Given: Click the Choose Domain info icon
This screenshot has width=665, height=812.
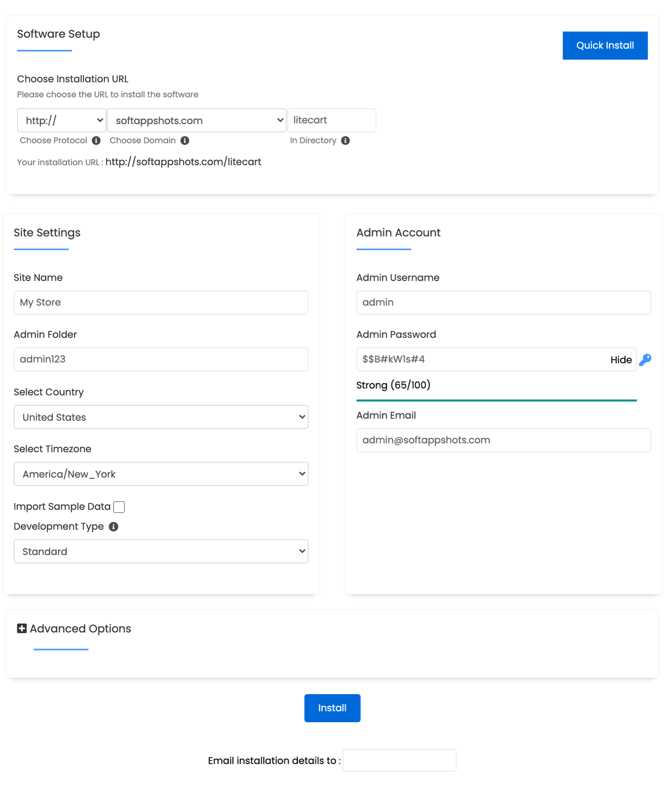Looking at the screenshot, I should [185, 140].
